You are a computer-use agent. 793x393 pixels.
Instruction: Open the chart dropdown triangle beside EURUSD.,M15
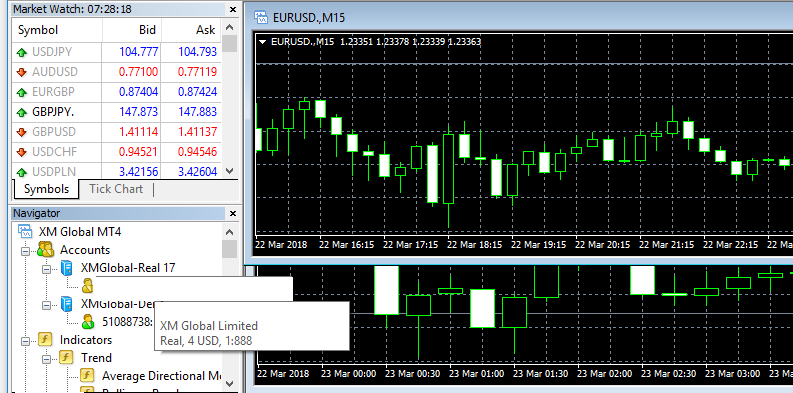tap(262, 42)
